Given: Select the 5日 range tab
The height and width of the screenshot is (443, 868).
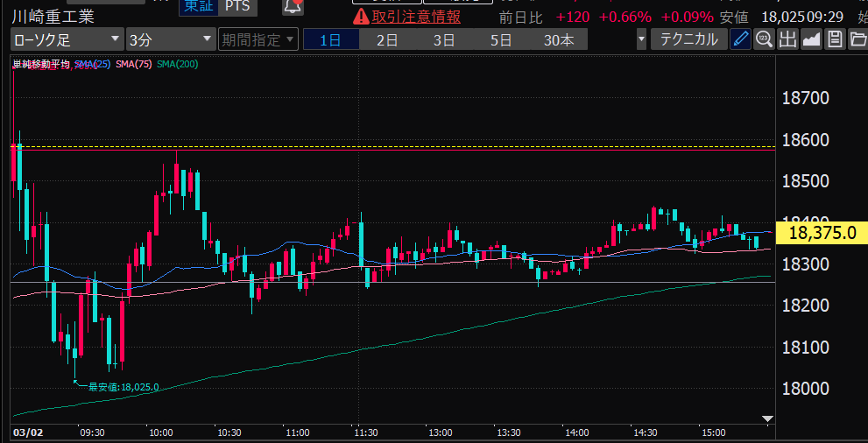Looking at the screenshot, I should coord(501,39).
